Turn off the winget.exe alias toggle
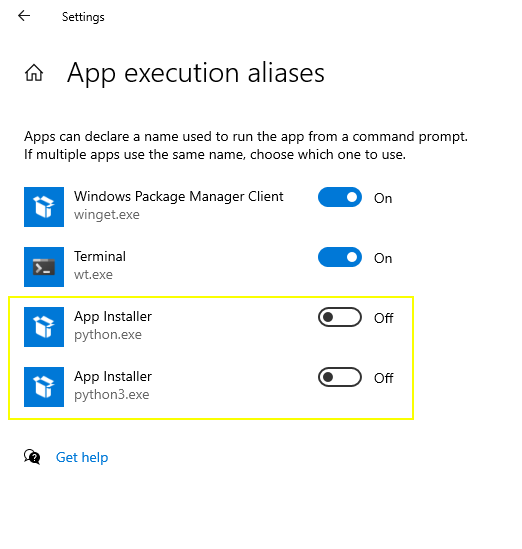Screen dimensions: 522x549 coord(340,197)
